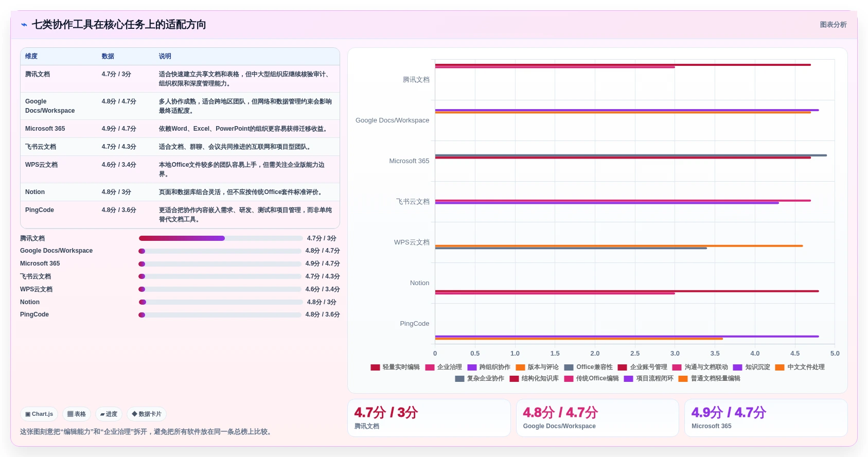Click the 图表分析 label in the header
The height and width of the screenshot is (457, 868).
point(833,25)
